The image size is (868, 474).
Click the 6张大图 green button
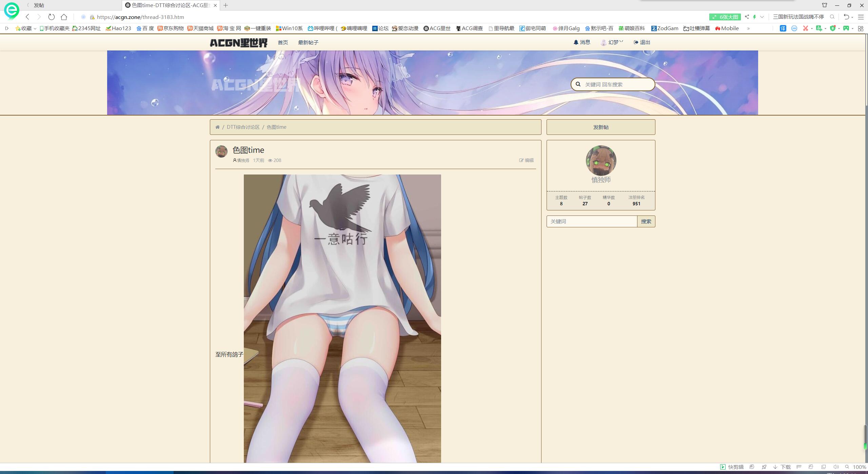725,17
